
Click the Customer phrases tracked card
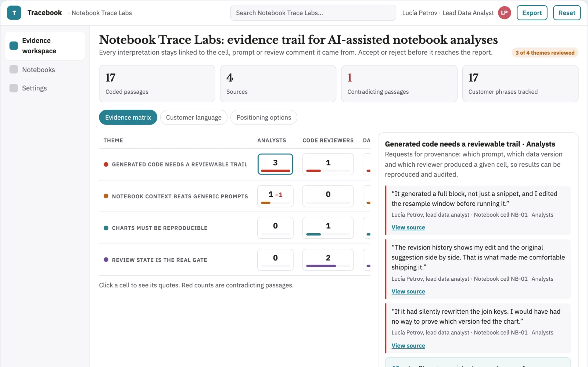[x=520, y=84]
